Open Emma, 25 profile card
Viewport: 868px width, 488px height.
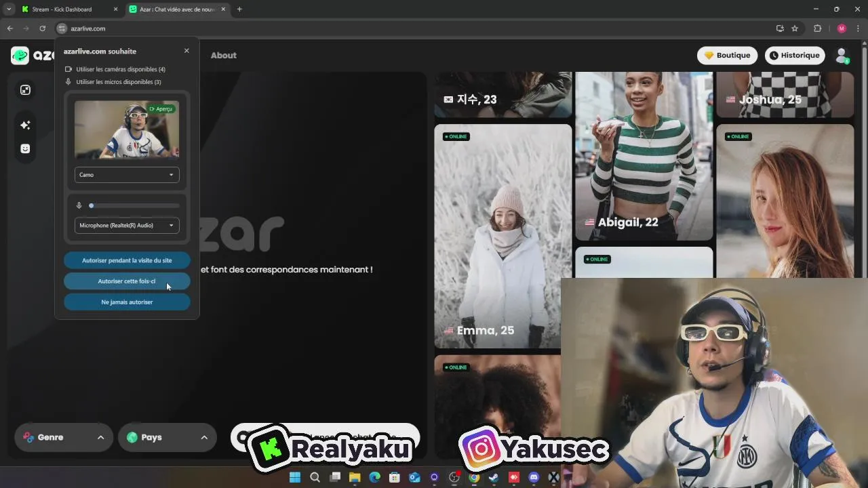pyautogui.click(x=503, y=236)
